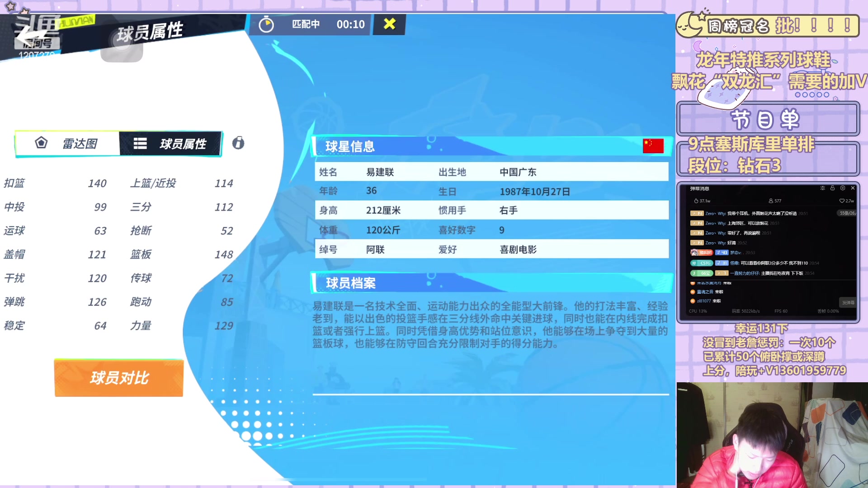Click the flame popularity icon 37.1w

tap(696, 201)
